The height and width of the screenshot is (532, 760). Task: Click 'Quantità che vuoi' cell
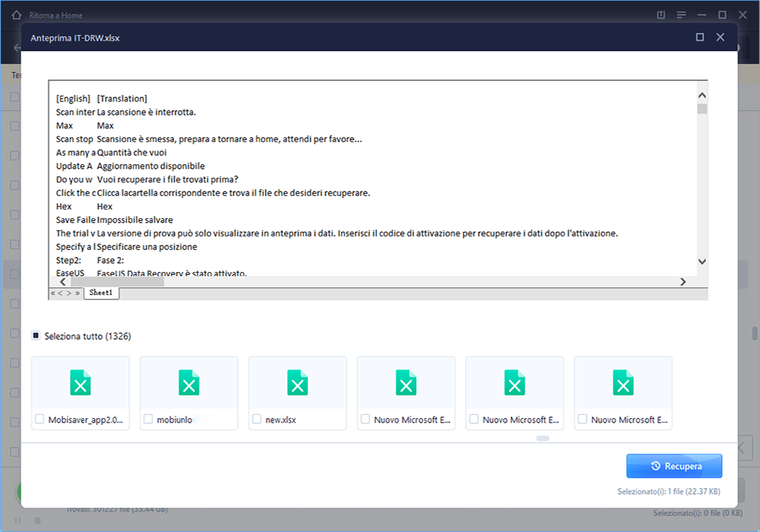click(131, 153)
